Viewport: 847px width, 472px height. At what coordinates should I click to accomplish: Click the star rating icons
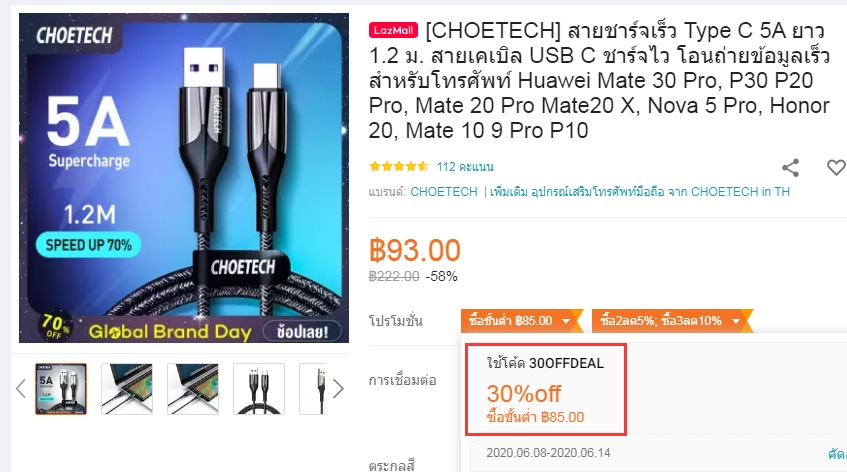point(399,166)
